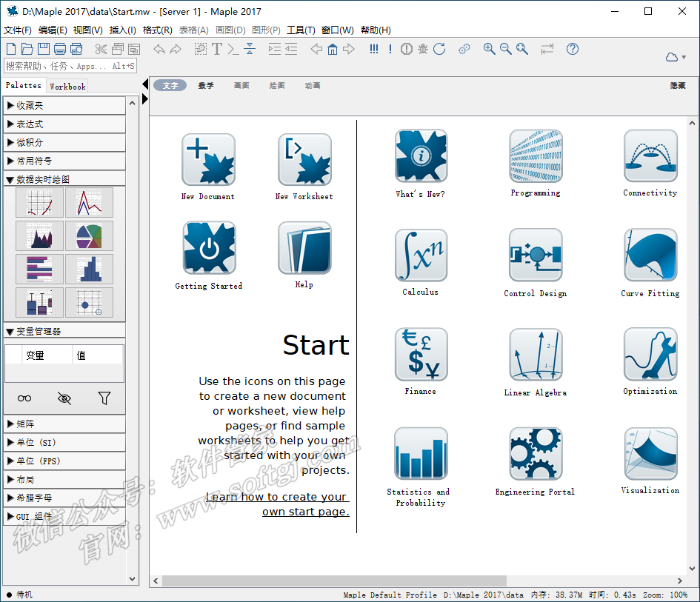This screenshot has height=602, width=700.
Task: Expand the 单位 (SI) palette
Action: 65,443
